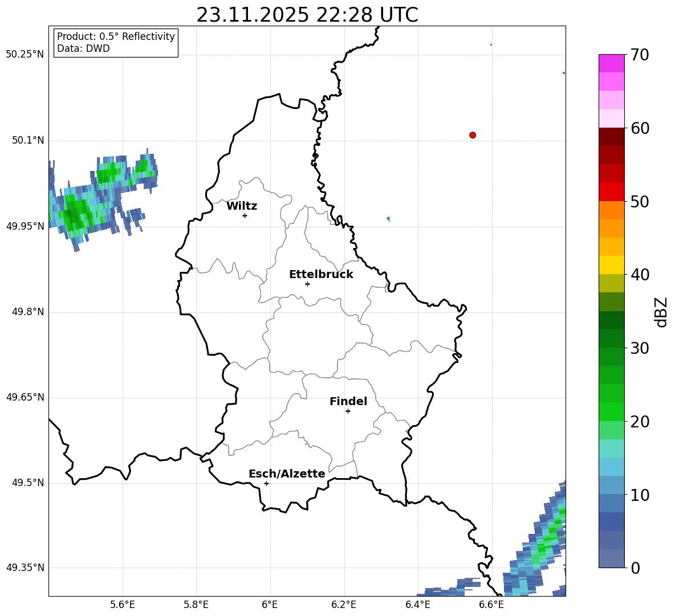Click the 49.95°N latitude label
The width and height of the screenshot is (675, 616).
pyautogui.click(x=25, y=226)
